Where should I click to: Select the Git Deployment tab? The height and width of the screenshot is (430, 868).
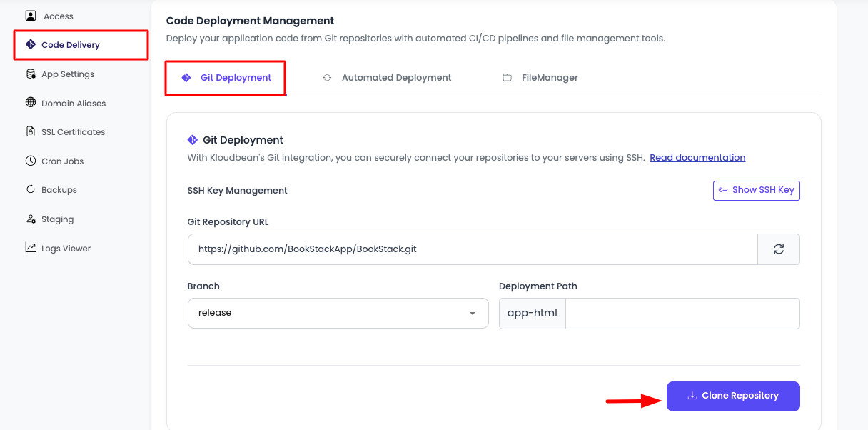click(x=226, y=77)
